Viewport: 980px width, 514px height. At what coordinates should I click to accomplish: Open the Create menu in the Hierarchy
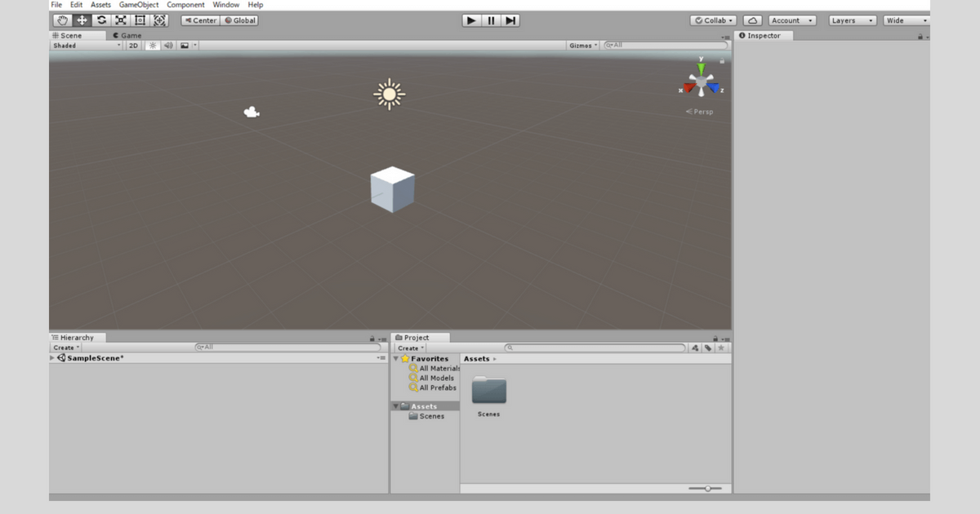tap(64, 347)
